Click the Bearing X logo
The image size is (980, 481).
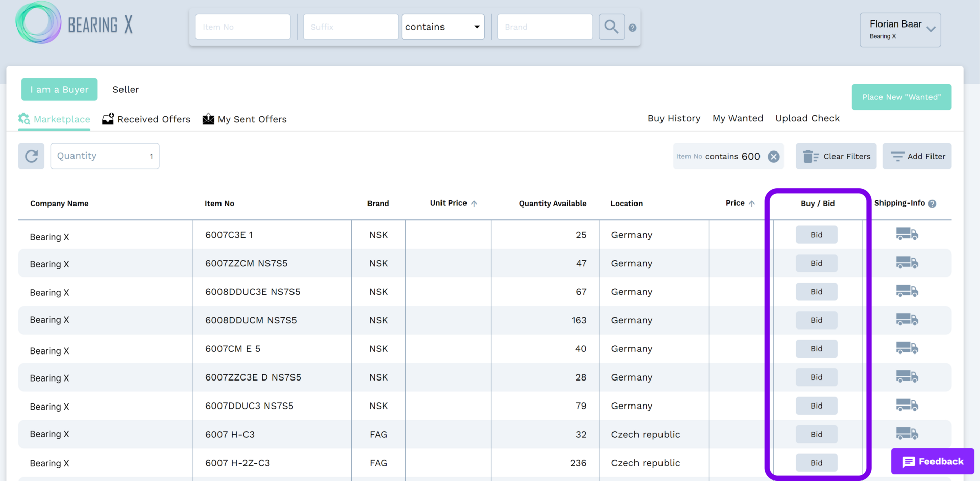[x=75, y=23]
